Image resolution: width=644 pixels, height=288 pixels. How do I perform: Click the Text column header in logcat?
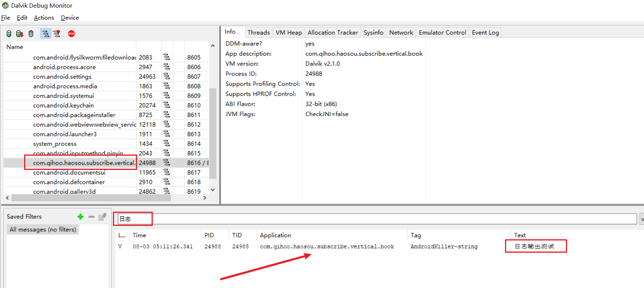click(x=520, y=235)
